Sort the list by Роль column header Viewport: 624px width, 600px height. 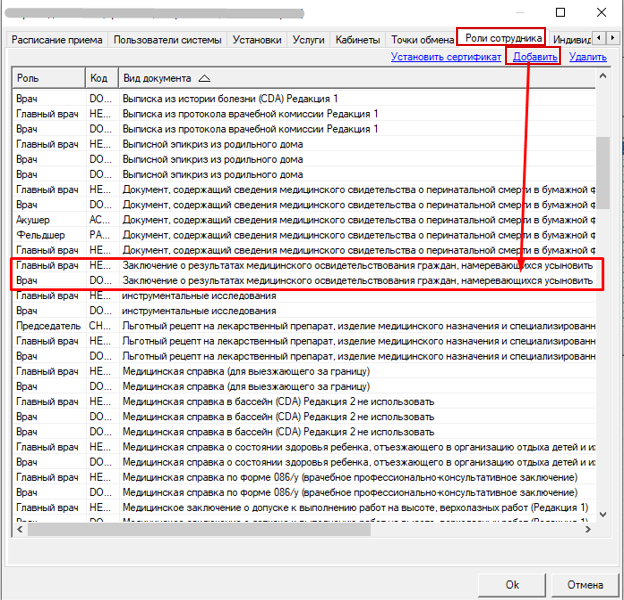click(49, 78)
